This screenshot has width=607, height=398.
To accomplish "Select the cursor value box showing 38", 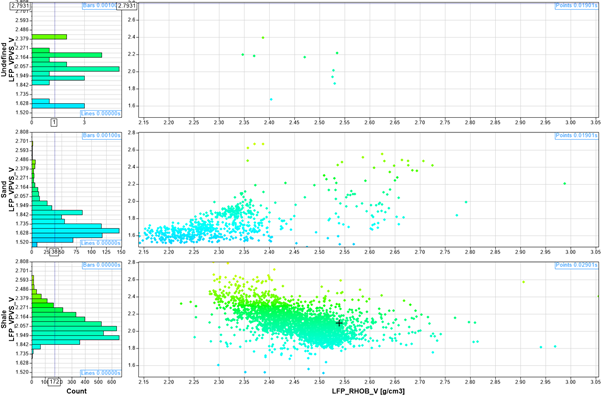I will coord(54,252).
